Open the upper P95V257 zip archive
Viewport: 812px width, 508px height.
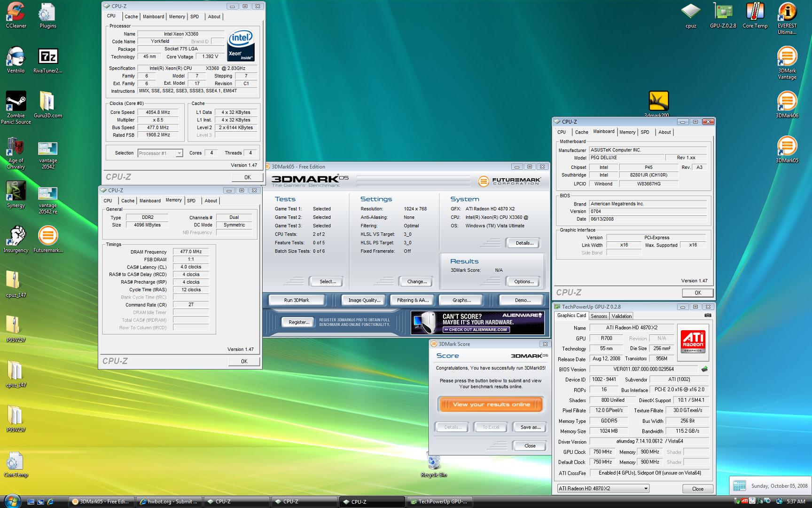(16, 328)
